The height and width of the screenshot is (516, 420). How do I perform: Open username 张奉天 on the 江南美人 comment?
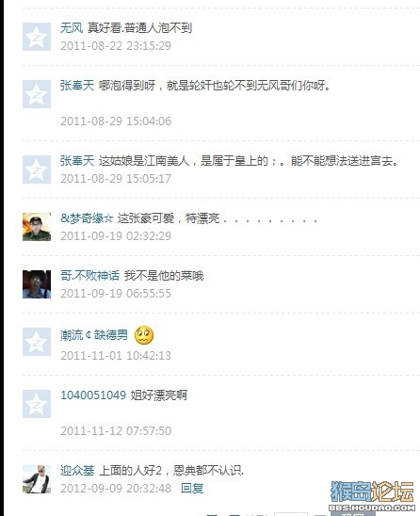77,161
